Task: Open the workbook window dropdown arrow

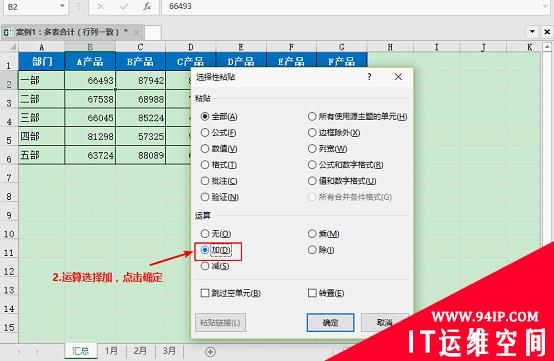Action: tap(532, 32)
